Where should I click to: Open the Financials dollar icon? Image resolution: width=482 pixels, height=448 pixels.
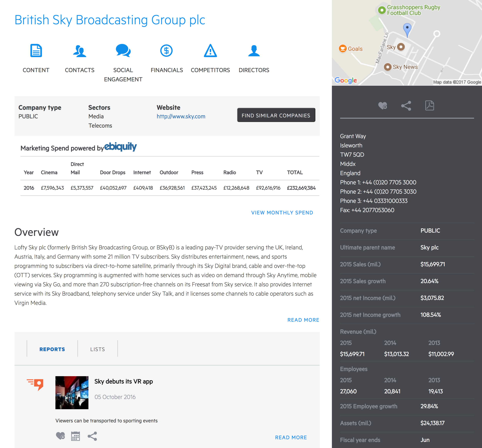click(166, 50)
